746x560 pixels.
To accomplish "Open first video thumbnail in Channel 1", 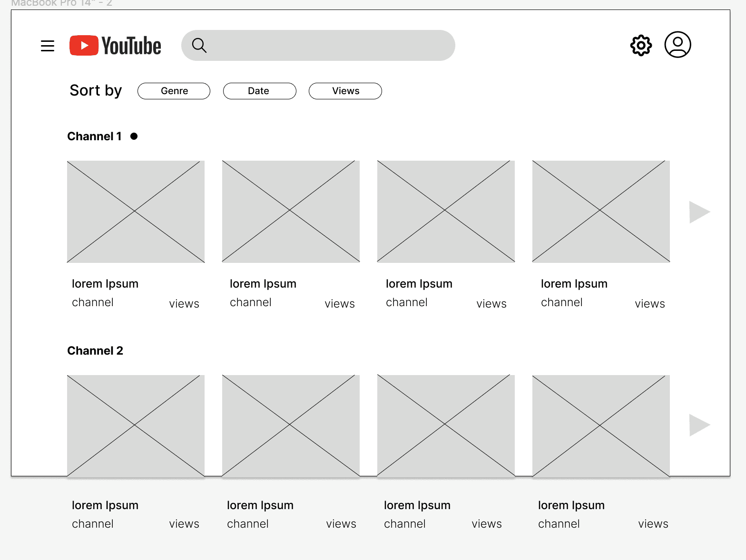I will [136, 212].
